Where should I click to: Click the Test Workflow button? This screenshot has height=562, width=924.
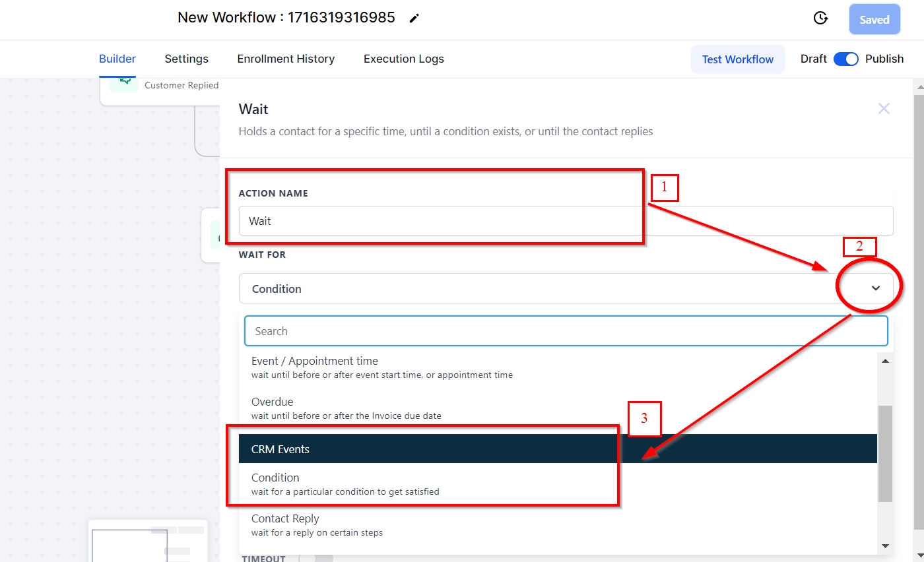[x=737, y=59]
